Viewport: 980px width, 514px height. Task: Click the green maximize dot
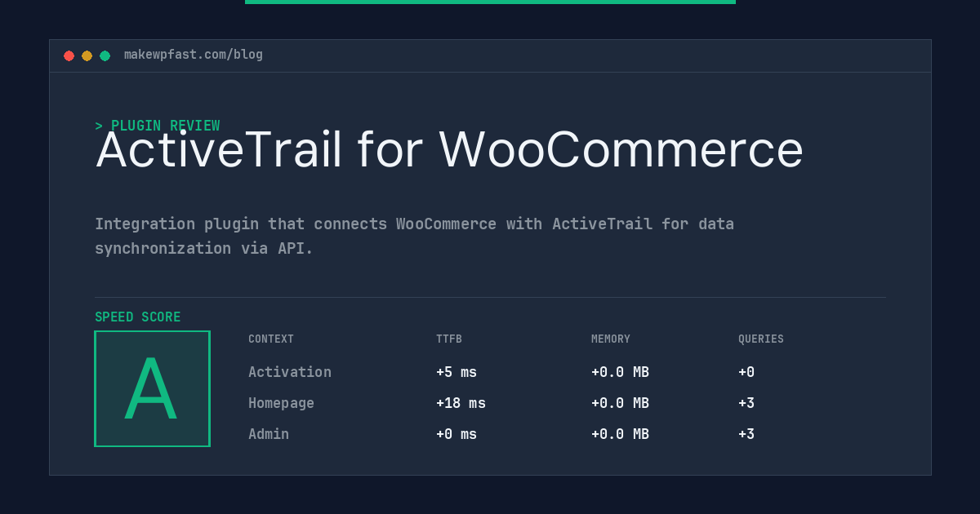click(x=105, y=55)
